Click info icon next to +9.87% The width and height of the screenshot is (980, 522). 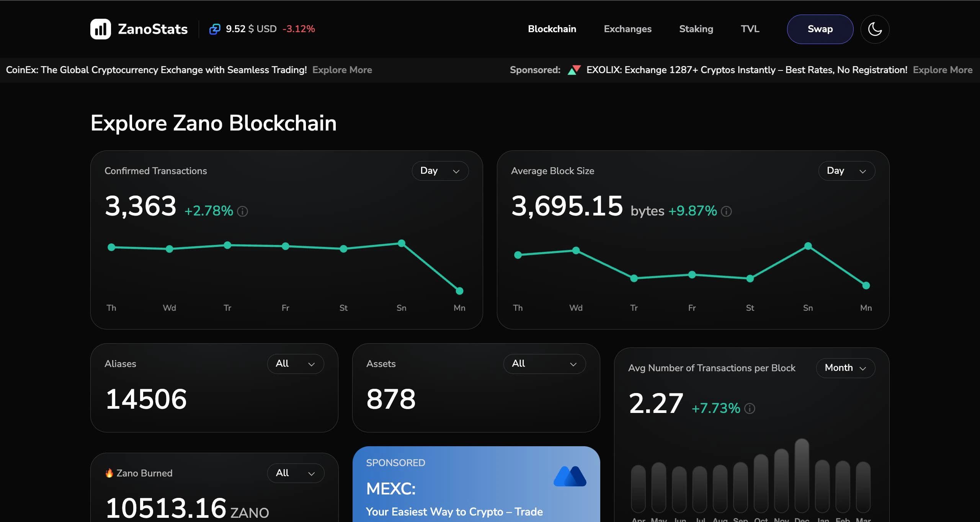pos(726,211)
